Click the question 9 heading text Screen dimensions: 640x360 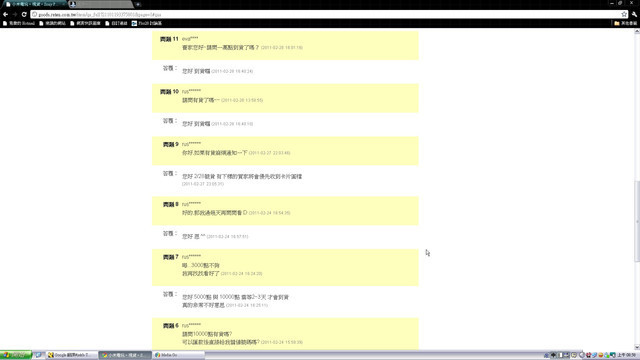[171, 144]
